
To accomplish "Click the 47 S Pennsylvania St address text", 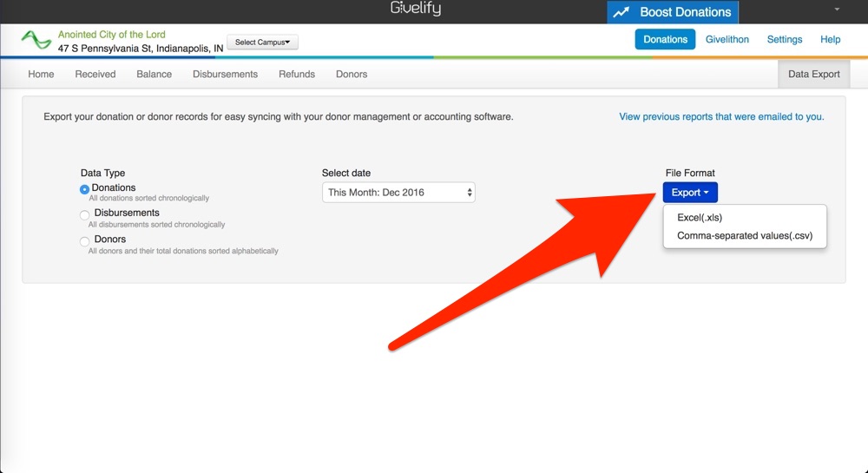I will 141,48.
